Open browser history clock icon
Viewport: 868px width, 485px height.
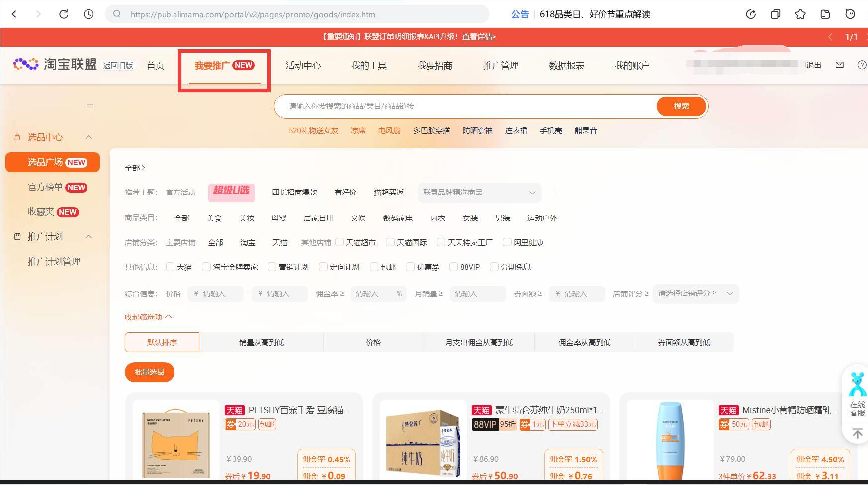88,14
